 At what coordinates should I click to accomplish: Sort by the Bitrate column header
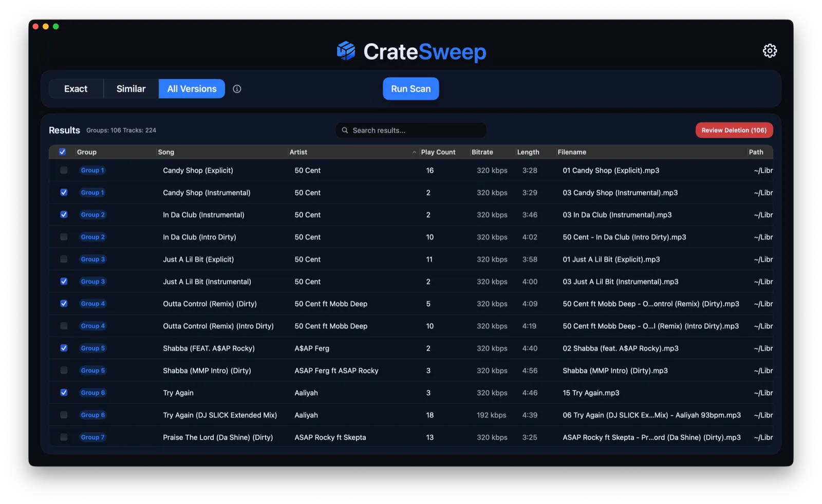(x=482, y=152)
